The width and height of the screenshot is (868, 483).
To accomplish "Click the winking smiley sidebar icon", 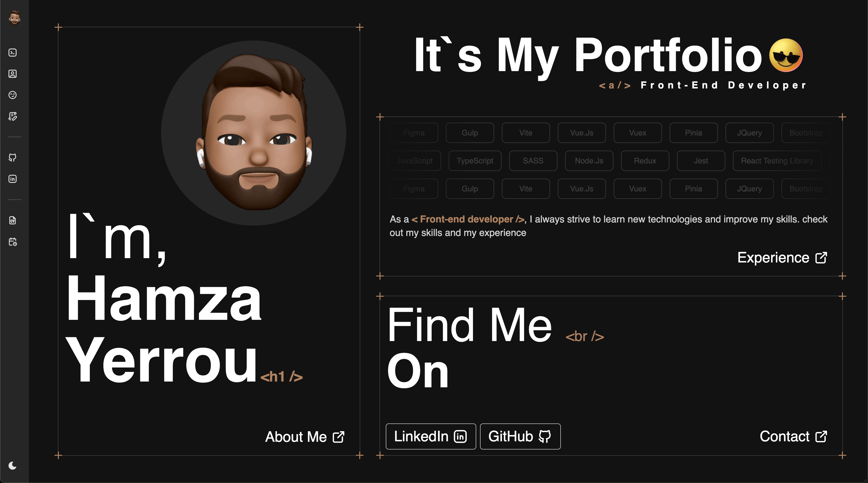I will point(13,95).
